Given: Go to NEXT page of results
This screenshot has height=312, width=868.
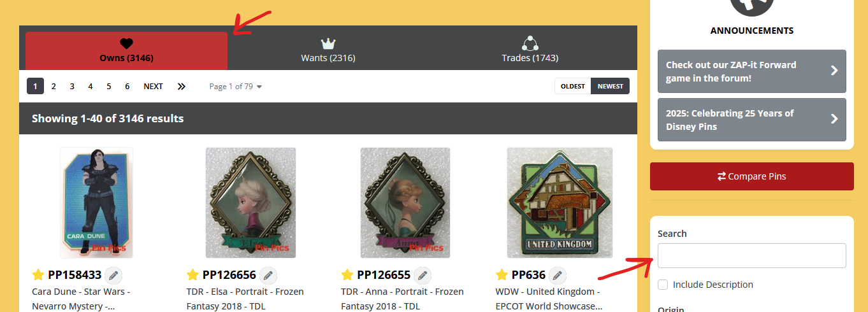Looking at the screenshot, I should 153,86.
